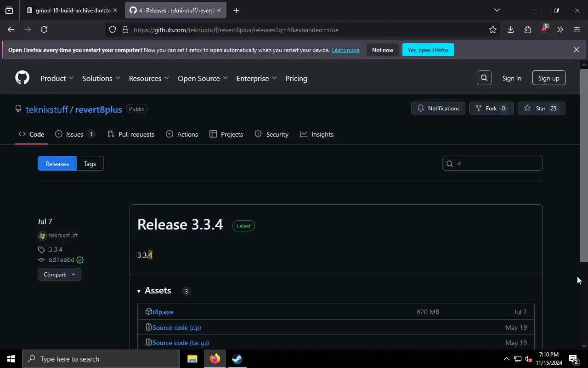
Task: Open a new browser tab
Action: click(x=236, y=10)
